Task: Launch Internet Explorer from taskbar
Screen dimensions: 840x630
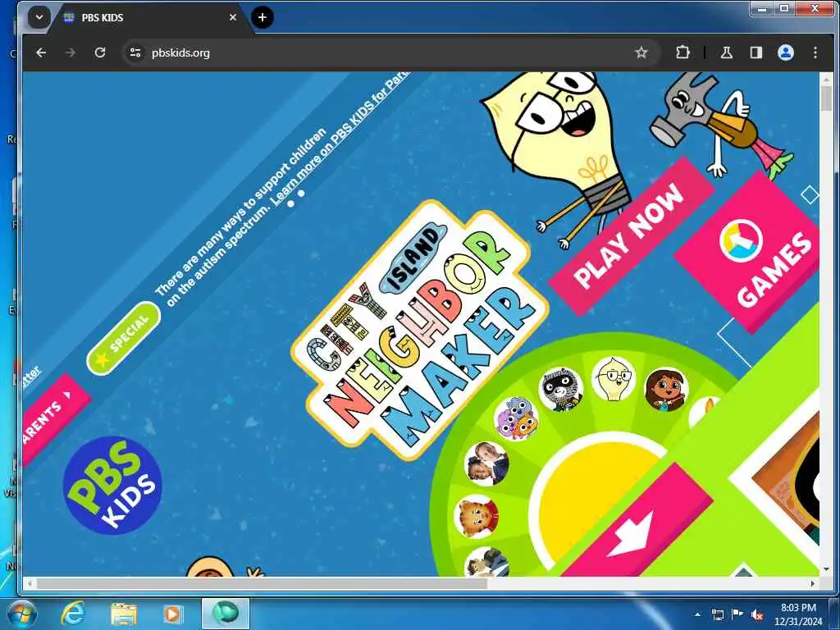Action: point(73,614)
